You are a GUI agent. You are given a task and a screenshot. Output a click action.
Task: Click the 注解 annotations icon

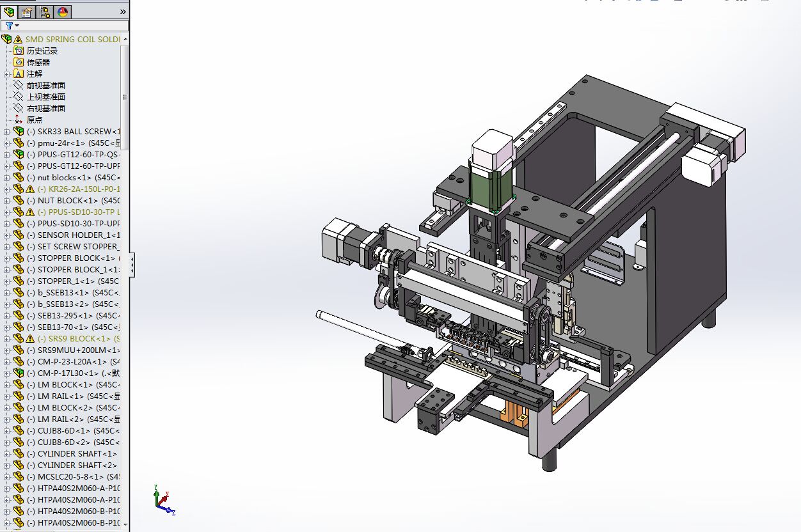pyautogui.click(x=19, y=74)
